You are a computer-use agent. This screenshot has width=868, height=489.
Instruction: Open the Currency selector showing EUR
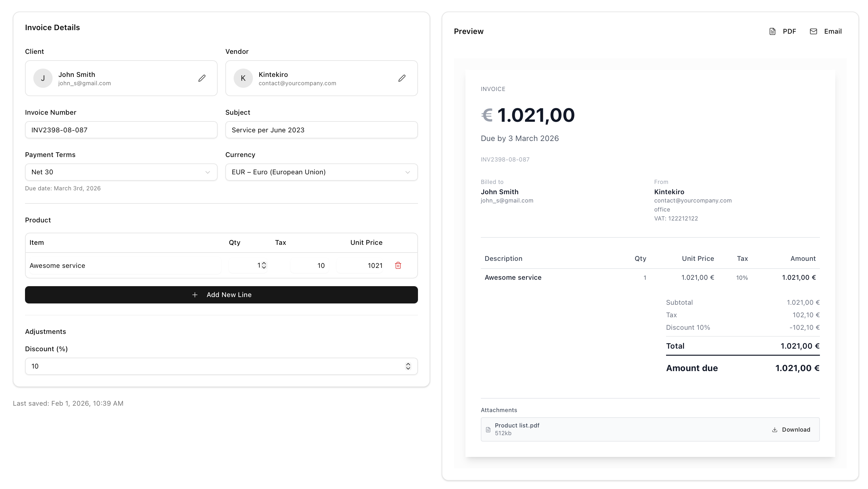[321, 172]
